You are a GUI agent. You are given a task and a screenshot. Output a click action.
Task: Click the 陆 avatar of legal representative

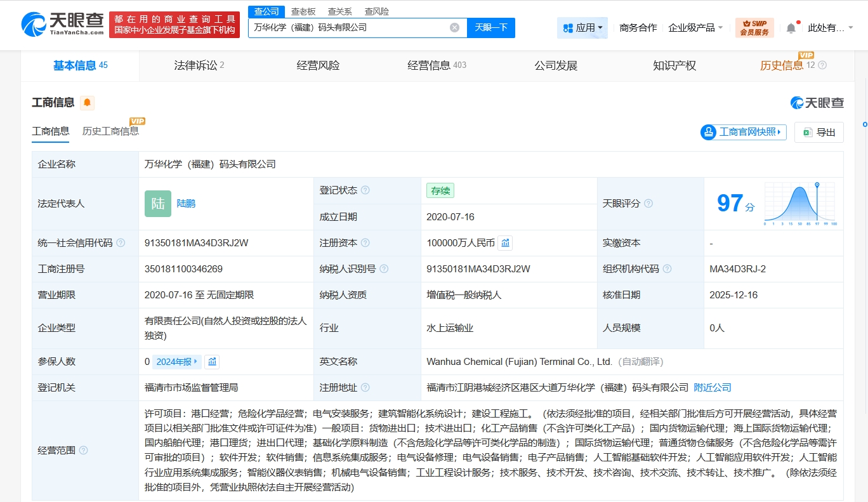[x=157, y=204]
